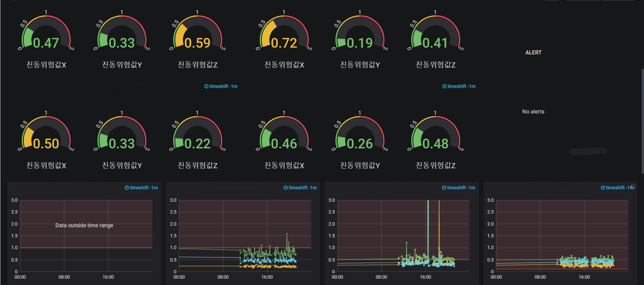Click the gauge value 0.19
Viewport: 644px width, 285px height.
click(360, 43)
